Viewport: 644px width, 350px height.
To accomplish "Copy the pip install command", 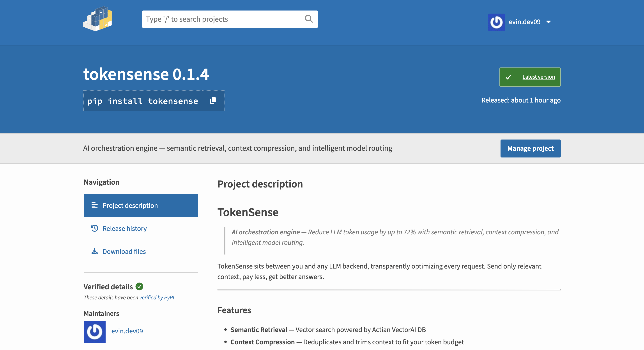I will coord(213,101).
